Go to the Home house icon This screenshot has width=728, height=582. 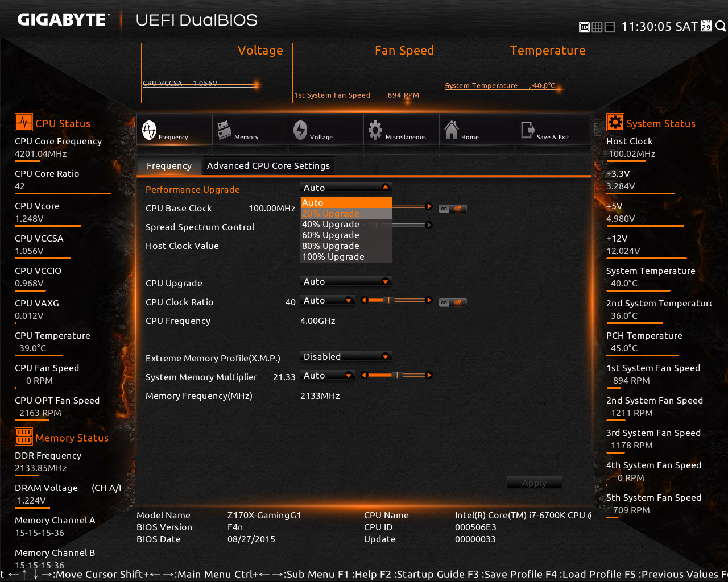(x=452, y=130)
